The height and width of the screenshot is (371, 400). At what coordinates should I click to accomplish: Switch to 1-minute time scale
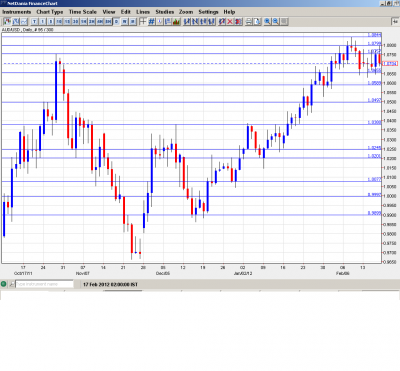point(43,22)
